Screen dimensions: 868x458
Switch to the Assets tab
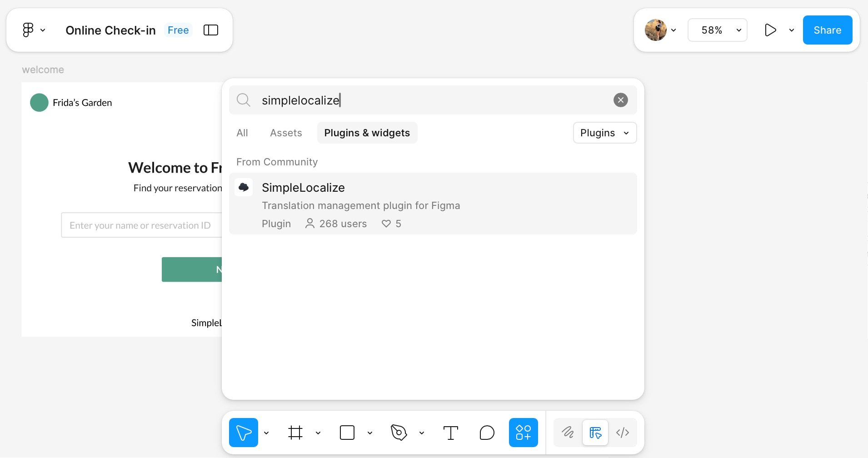click(286, 133)
